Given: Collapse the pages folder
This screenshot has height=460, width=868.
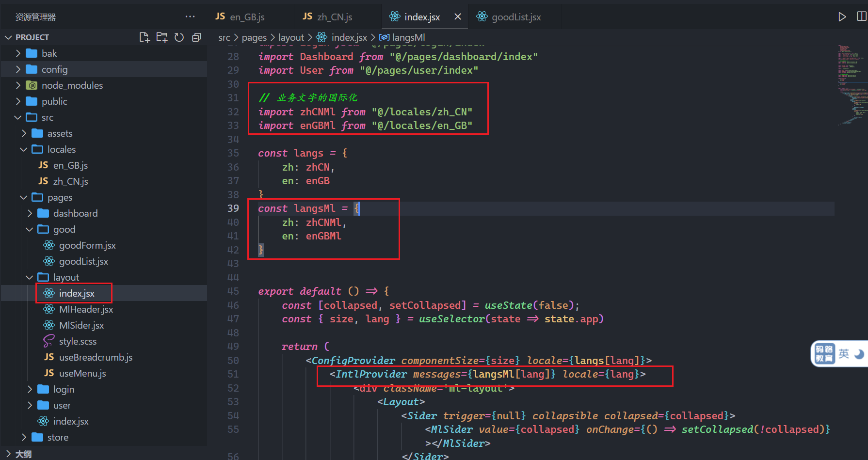Looking at the screenshot, I should [x=24, y=197].
